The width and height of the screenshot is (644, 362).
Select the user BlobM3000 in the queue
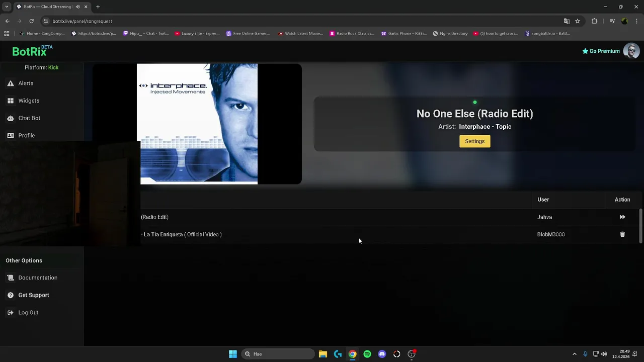[551, 234]
